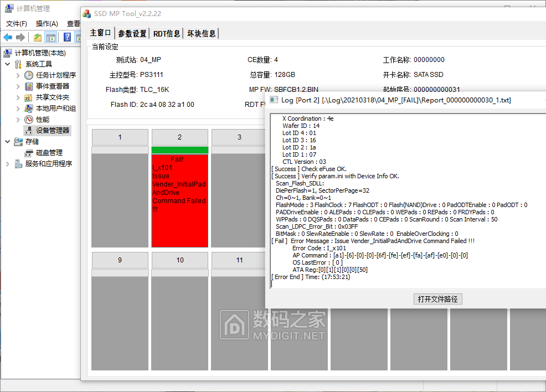
Task: Expand the 性能 node
Action: click(x=18, y=120)
